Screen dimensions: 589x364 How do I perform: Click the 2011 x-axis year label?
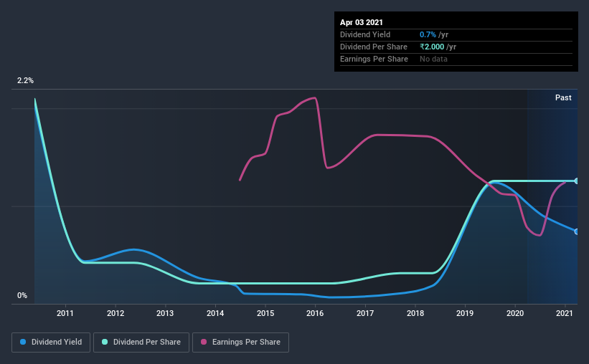[65, 313]
